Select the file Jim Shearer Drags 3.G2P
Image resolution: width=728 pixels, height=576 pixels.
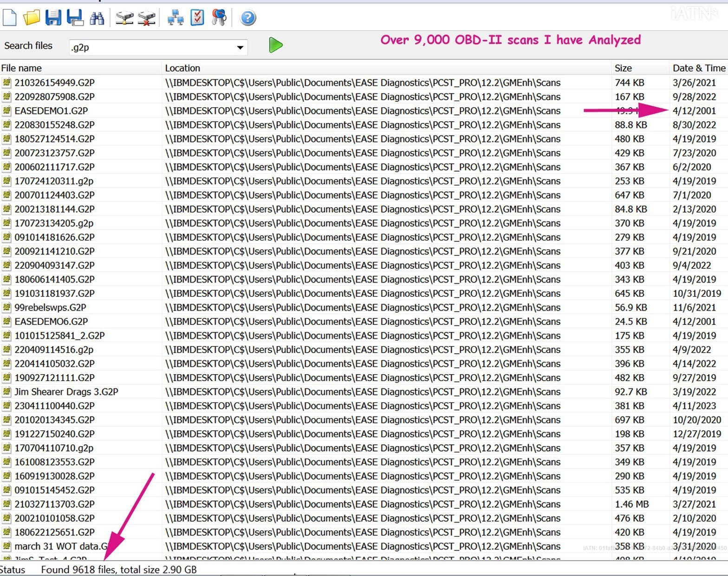[x=66, y=392]
